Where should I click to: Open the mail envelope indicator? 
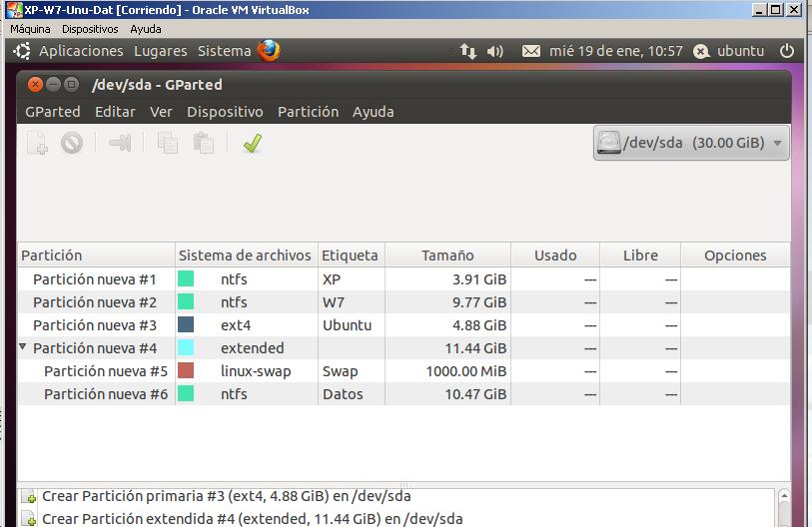point(530,51)
